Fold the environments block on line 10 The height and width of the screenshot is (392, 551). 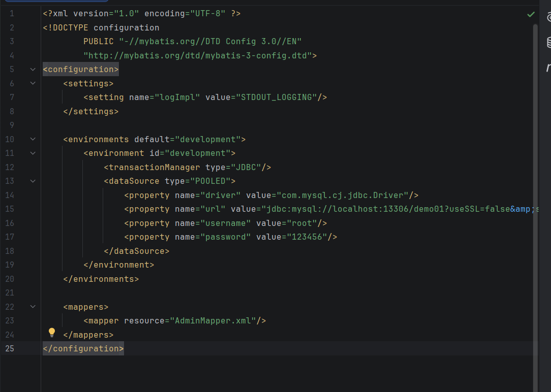click(33, 139)
